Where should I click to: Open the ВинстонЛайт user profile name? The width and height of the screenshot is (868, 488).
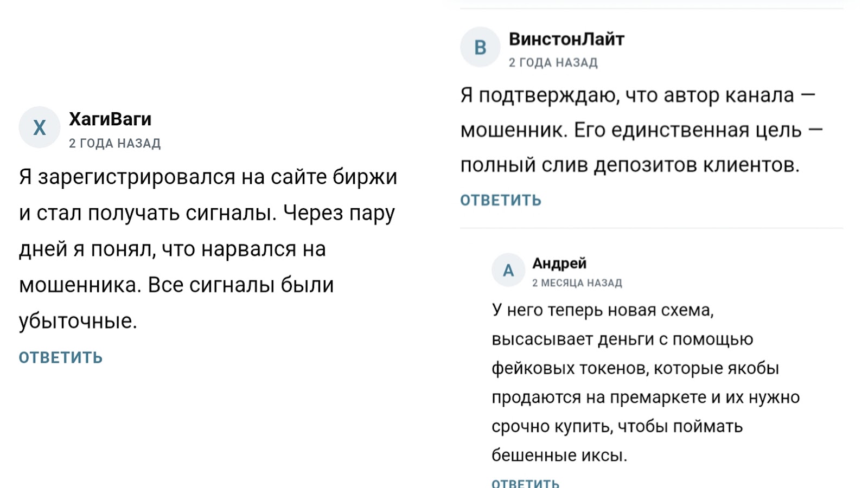point(566,39)
